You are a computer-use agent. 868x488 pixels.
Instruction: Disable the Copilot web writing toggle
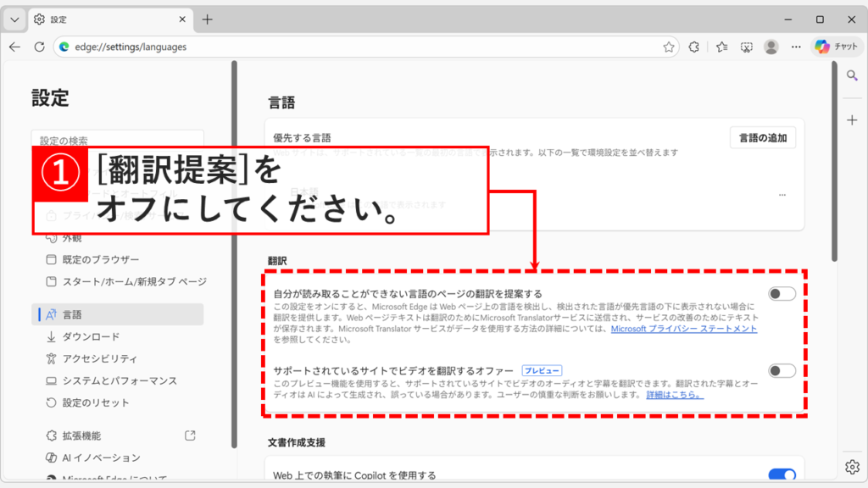pos(781,474)
